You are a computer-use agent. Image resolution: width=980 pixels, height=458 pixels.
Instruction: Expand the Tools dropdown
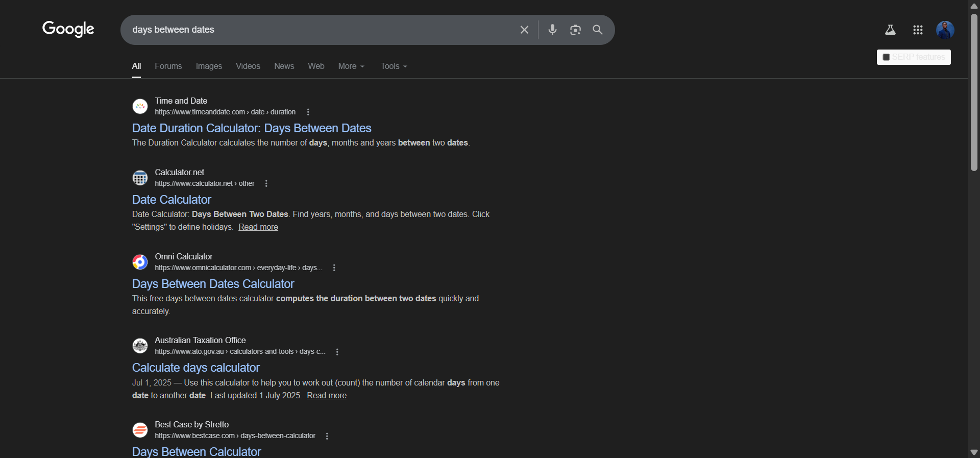click(x=394, y=66)
